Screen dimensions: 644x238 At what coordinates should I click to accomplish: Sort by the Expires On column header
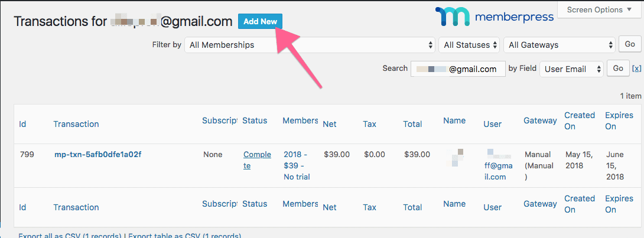tap(619, 120)
